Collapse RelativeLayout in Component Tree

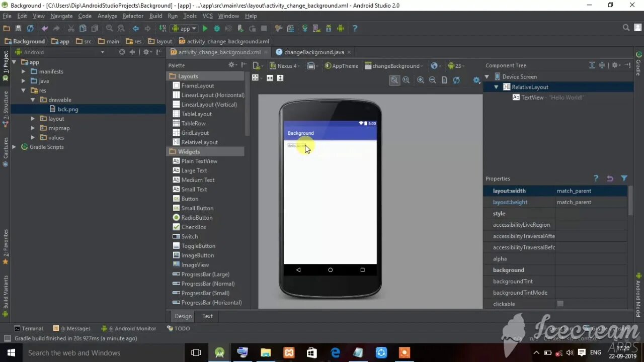tap(496, 87)
